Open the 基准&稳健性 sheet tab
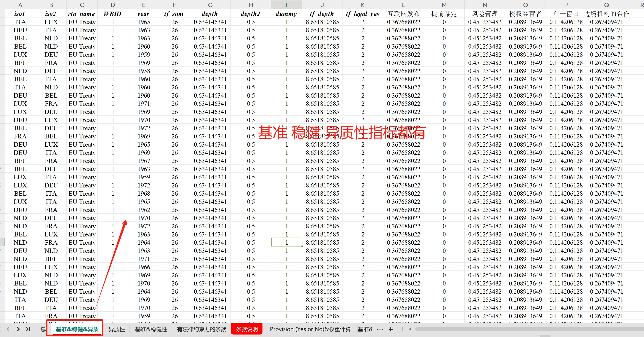This screenshot has width=644, height=337. point(151,329)
